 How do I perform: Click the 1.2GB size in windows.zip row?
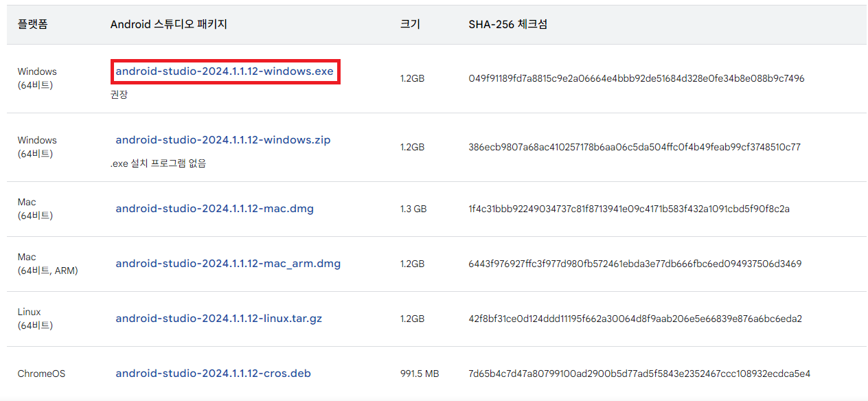(412, 147)
